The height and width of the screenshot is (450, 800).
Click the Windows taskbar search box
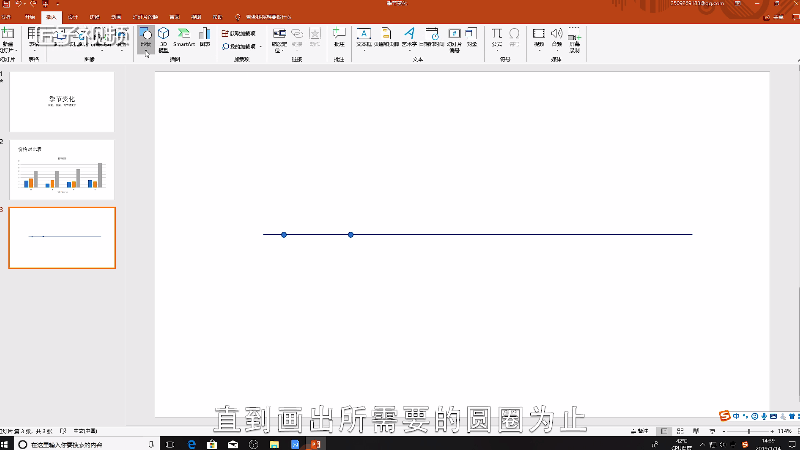87,444
